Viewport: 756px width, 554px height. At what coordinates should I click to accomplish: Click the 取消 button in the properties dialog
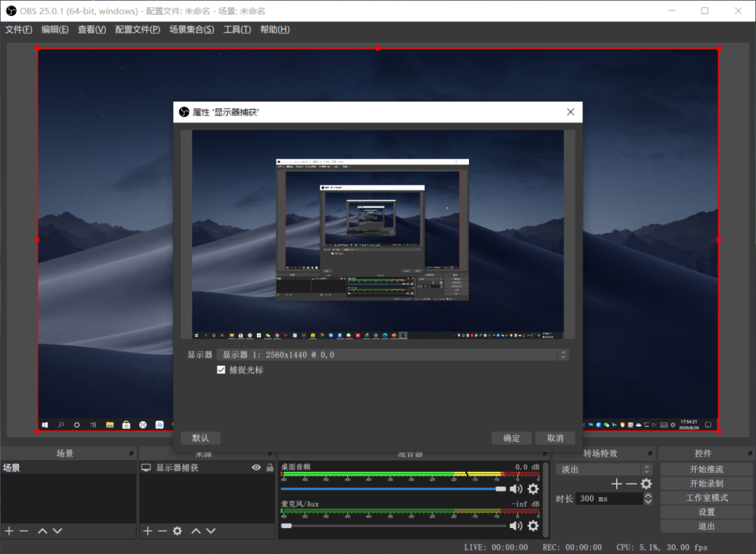(555, 438)
